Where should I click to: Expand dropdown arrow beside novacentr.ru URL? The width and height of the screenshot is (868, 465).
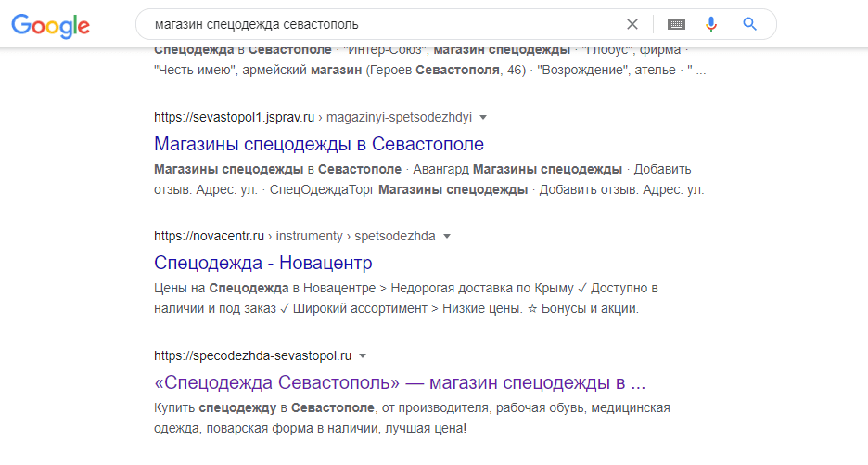click(x=446, y=237)
